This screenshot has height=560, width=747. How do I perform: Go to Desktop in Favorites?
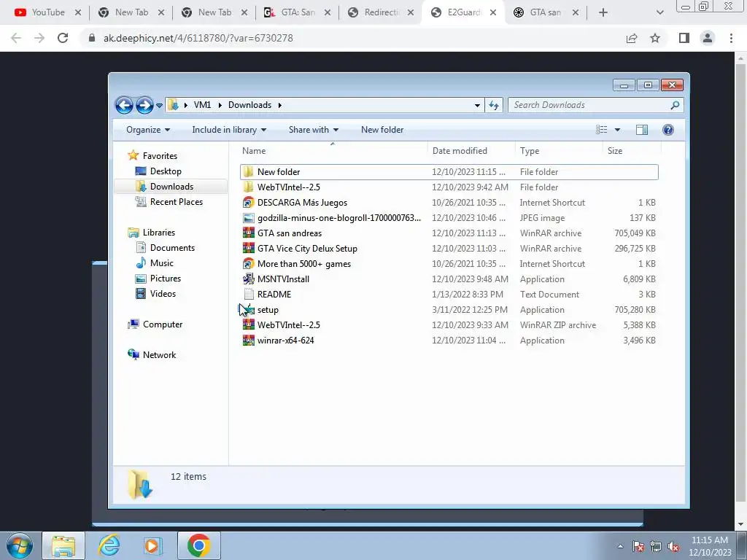click(x=166, y=171)
